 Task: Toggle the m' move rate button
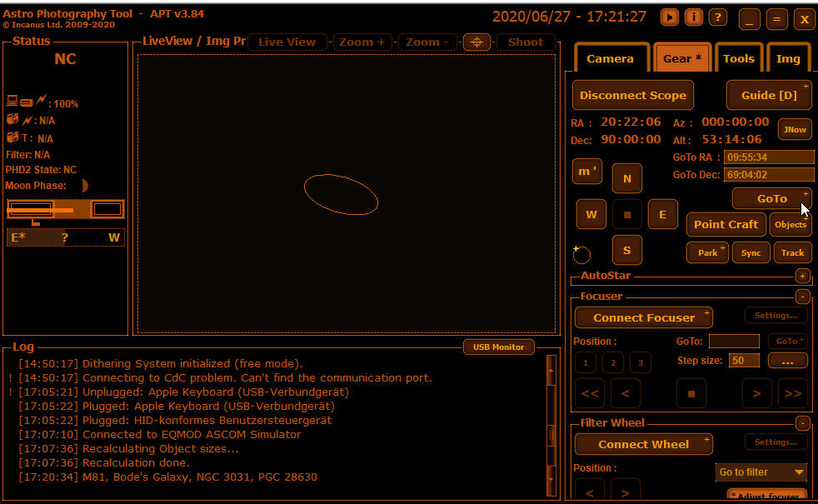pos(587,172)
